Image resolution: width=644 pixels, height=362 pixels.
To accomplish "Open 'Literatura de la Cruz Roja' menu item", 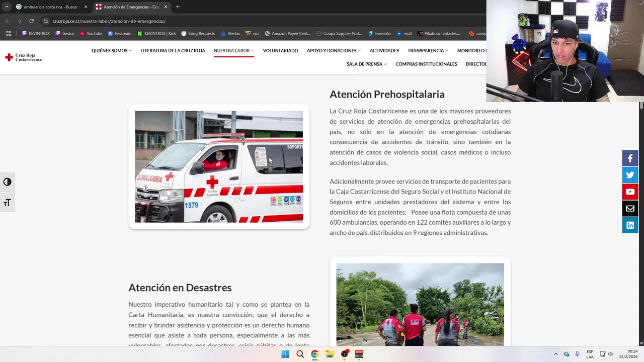I will (173, 51).
